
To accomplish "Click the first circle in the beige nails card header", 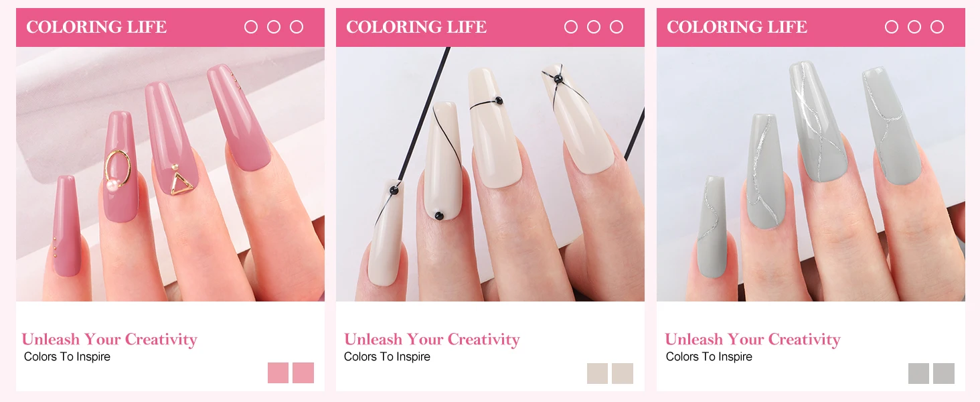I will (x=571, y=27).
